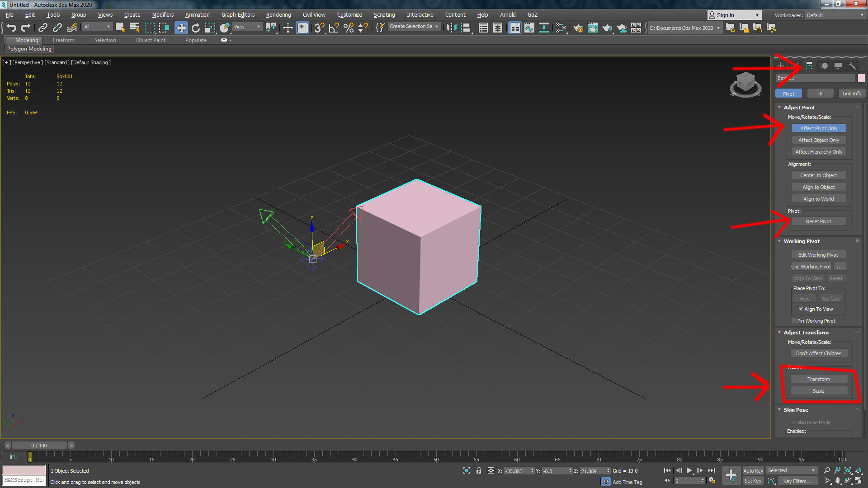The width and height of the screenshot is (868, 488).
Task: Toggle Percent Snap
Action: click(x=349, y=28)
